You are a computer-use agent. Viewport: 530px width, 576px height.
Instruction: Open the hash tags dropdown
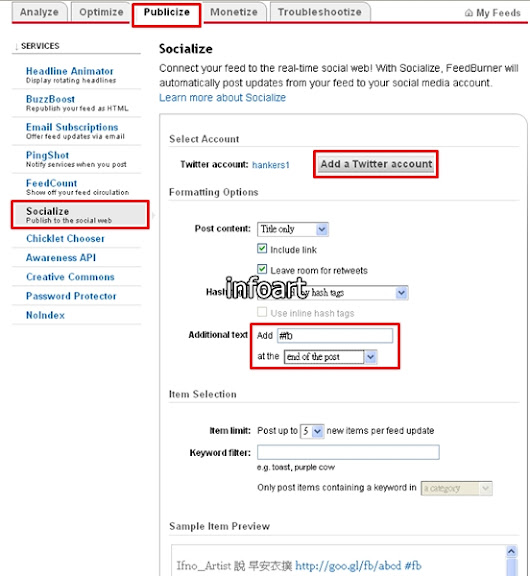[x=332, y=293]
